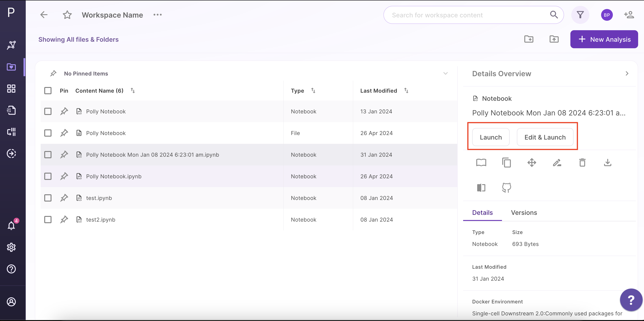Image resolution: width=644 pixels, height=321 pixels.
Task: Click the Edit & Launch button
Action: (x=545, y=137)
